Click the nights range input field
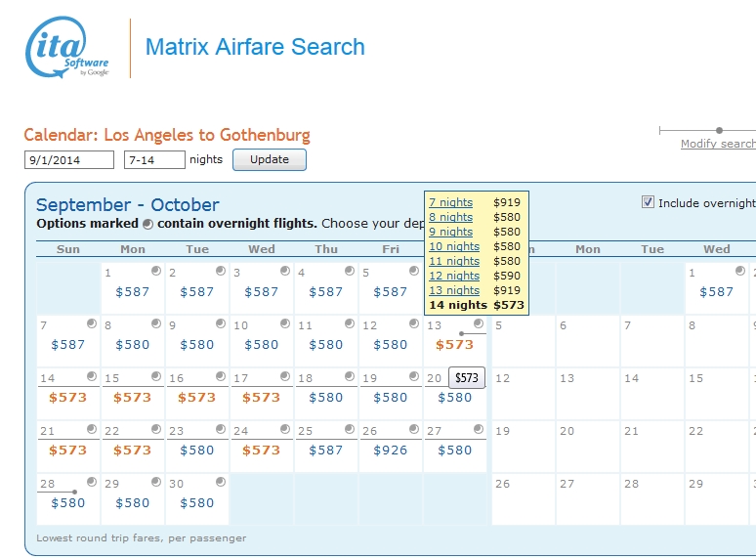The height and width of the screenshot is (558, 756). click(x=154, y=159)
